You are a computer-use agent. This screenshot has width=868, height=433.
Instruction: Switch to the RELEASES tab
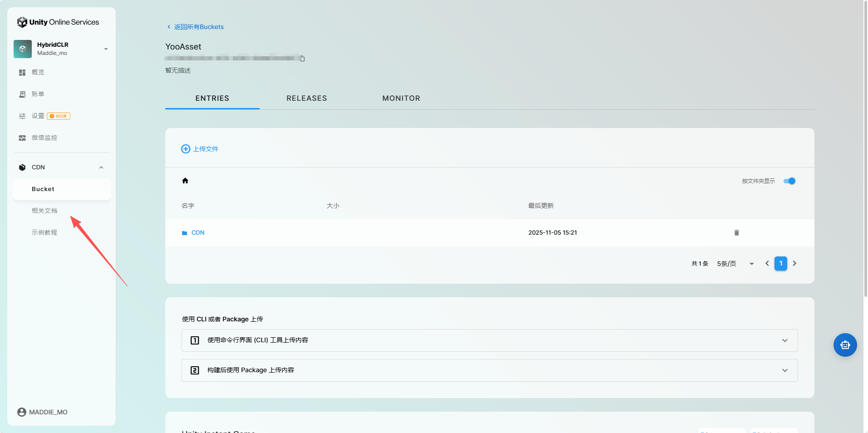pyautogui.click(x=307, y=98)
